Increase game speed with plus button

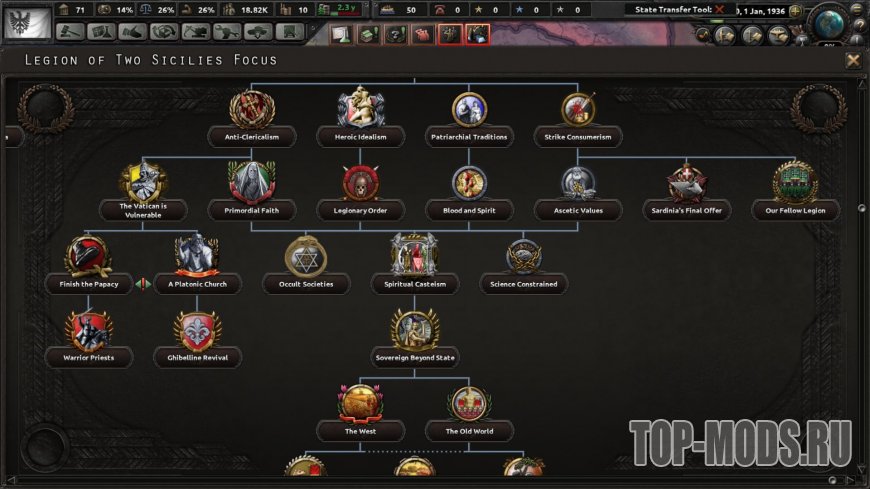[x=795, y=11]
